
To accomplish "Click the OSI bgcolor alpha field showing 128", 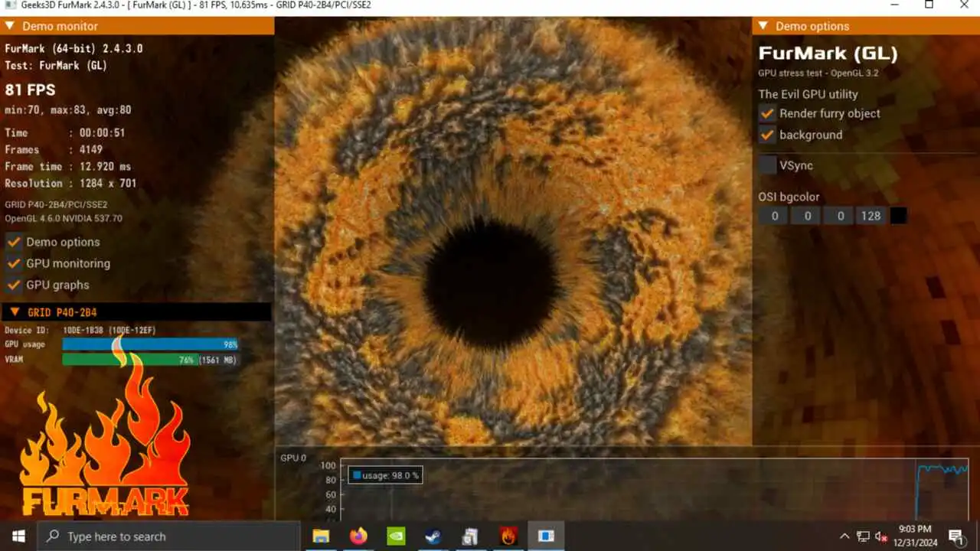I will pyautogui.click(x=871, y=216).
